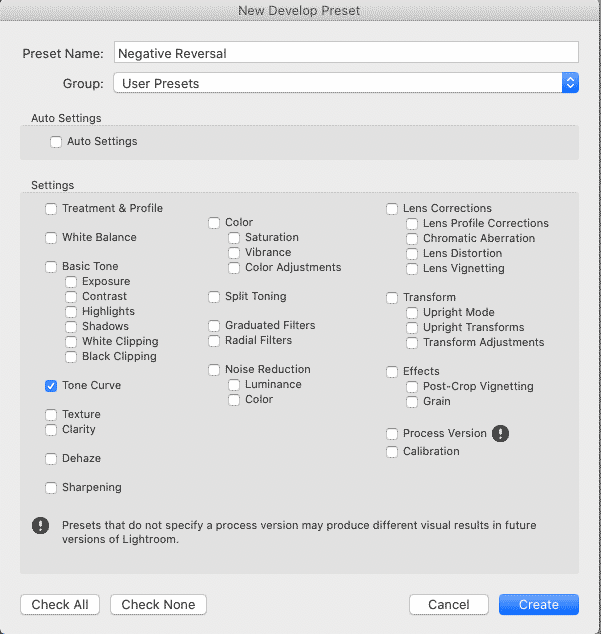Click the Cancel button

coord(449,604)
